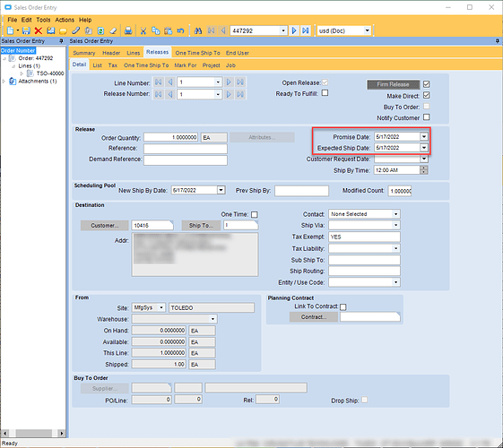Enable the Ready To Fulfill checkbox
Image resolution: width=503 pixels, height=448 pixels.
click(325, 93)
